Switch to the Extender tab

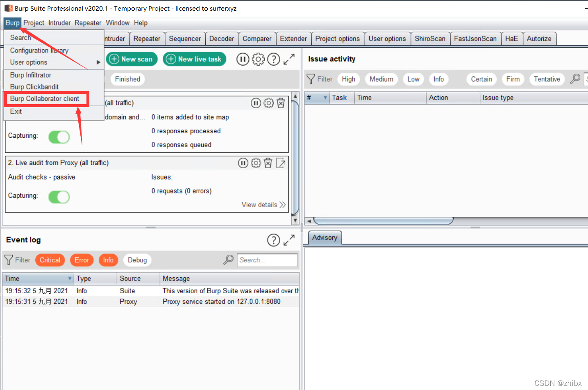[293, 39]
